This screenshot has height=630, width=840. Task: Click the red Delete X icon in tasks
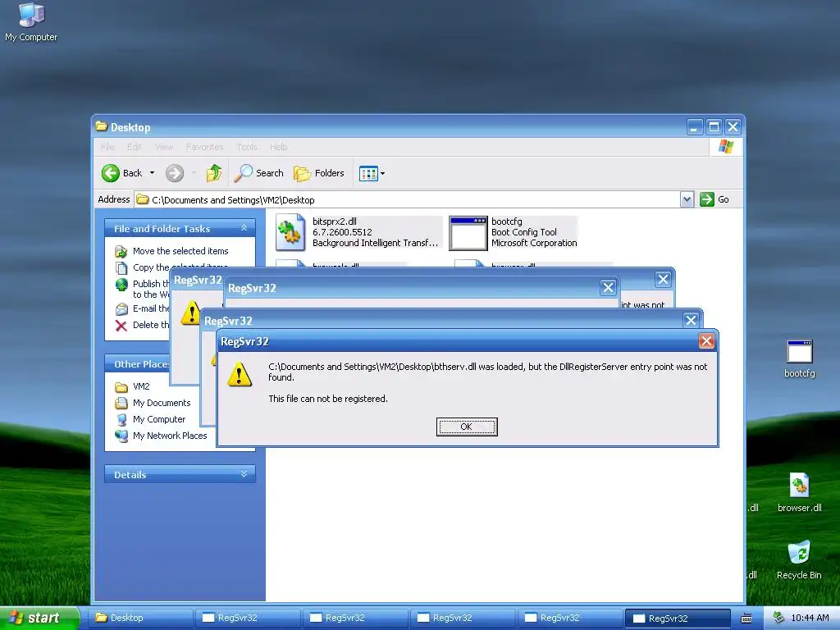point(121,325)
